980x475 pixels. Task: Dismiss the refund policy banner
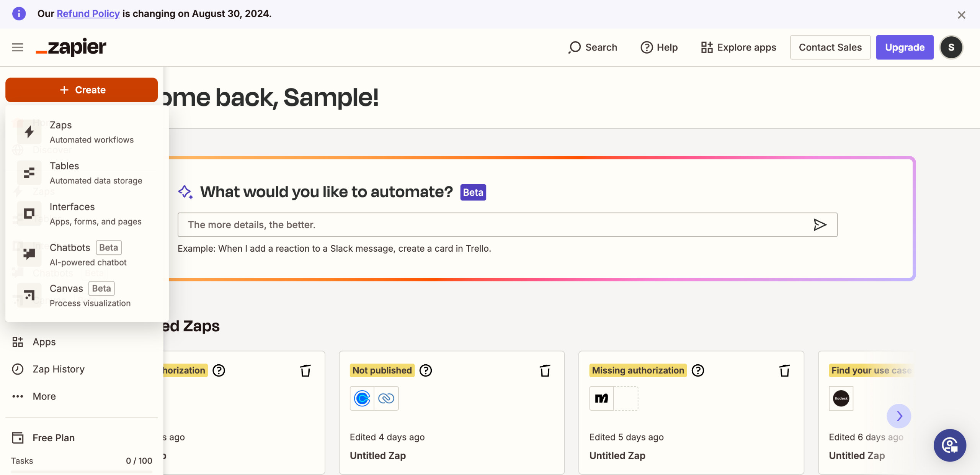961,15
